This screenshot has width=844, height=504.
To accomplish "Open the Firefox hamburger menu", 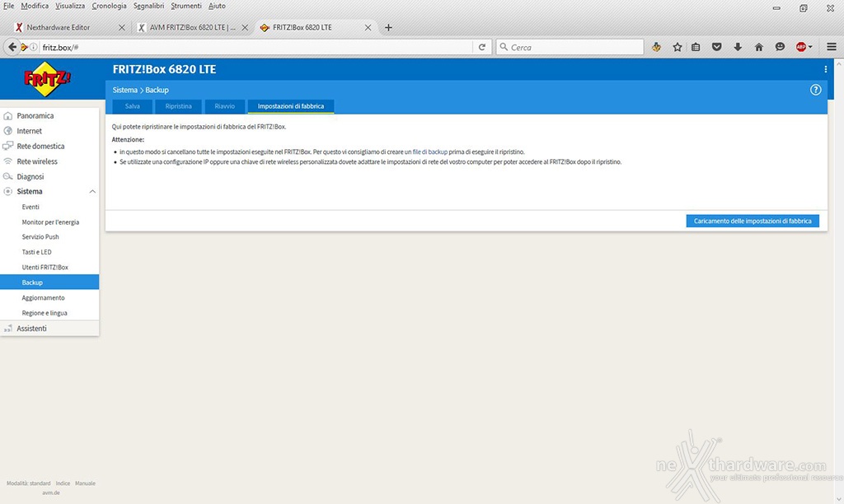I will click(x=831, y=47).
